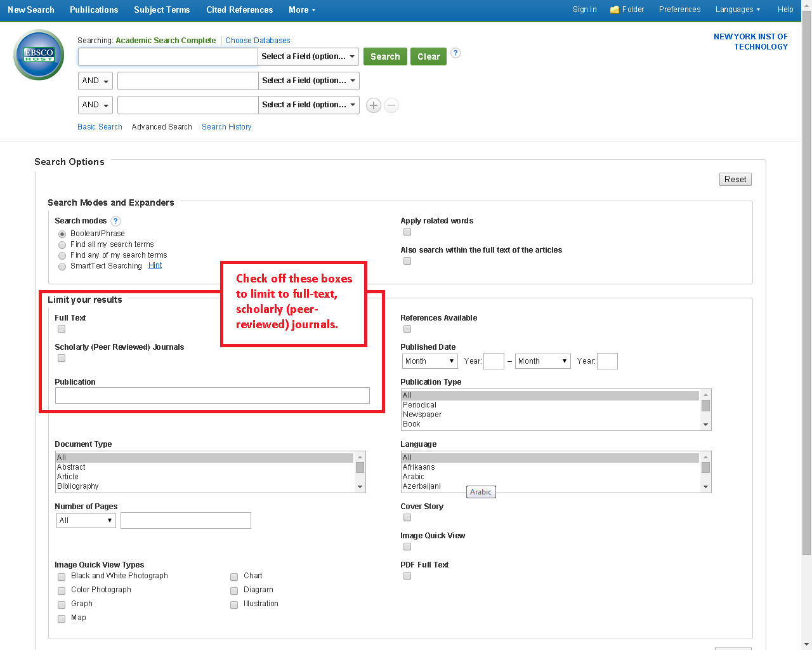812x650 pixels.
Task: Open the Languages menu
Action: pyautogui.click(x=738, y=10)
